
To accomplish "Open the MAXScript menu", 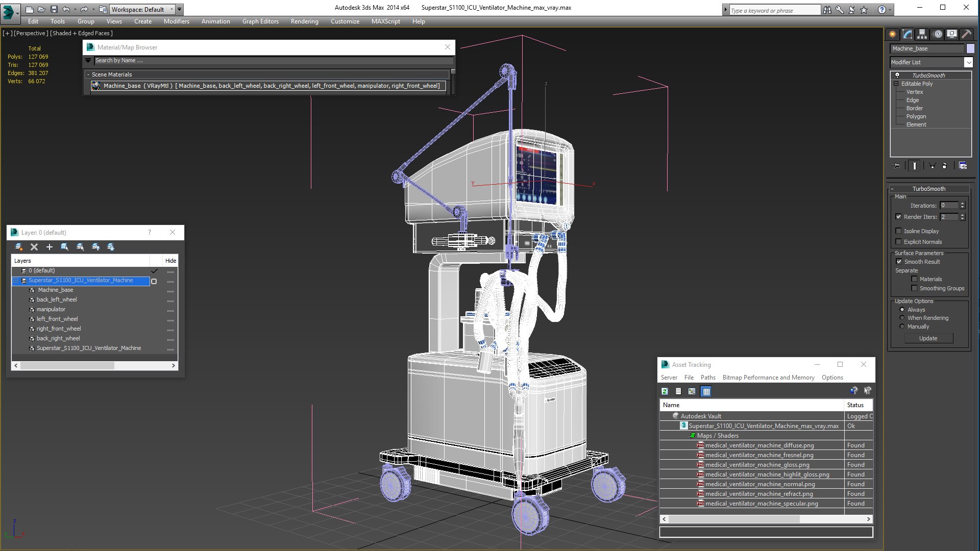I will point(385,21).
